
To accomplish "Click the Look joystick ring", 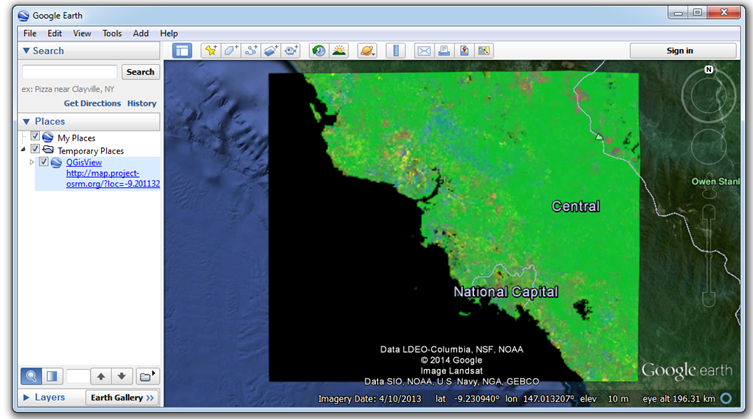I will point(708,95).
